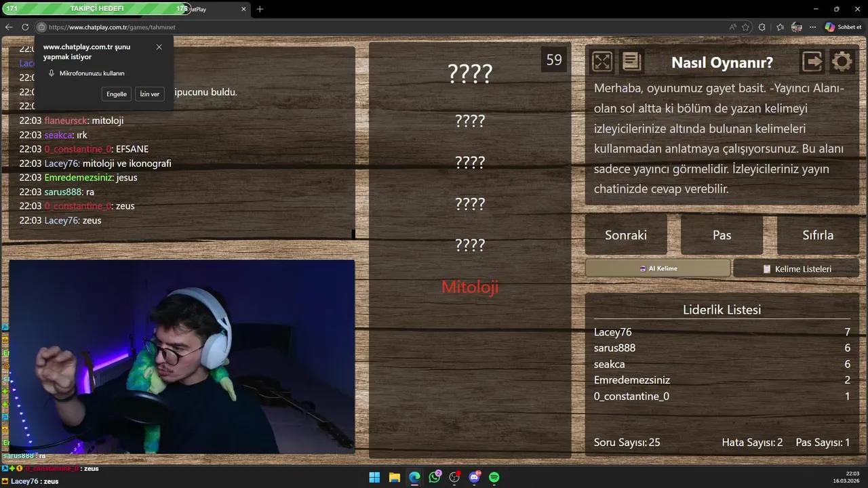Click the Sonraki button
This screenshot has width=868, height=488.
626,235
